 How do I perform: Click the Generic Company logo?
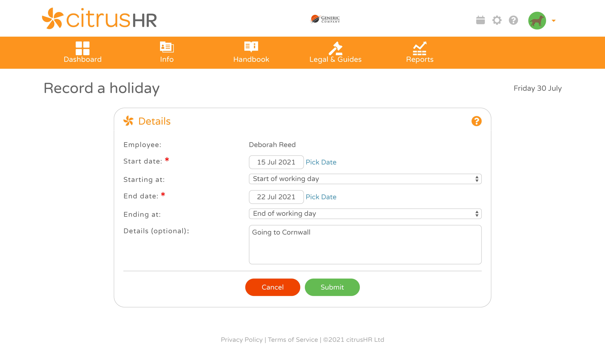(325, 19)
